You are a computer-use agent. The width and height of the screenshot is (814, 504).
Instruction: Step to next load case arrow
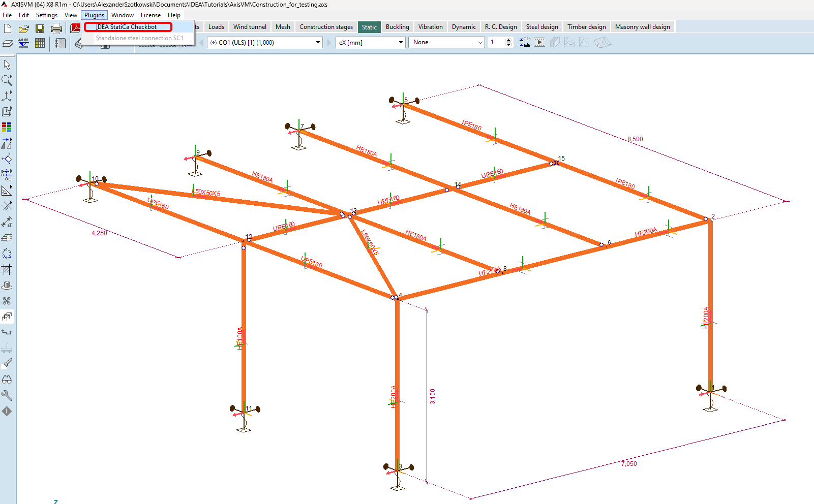[329, 42]
